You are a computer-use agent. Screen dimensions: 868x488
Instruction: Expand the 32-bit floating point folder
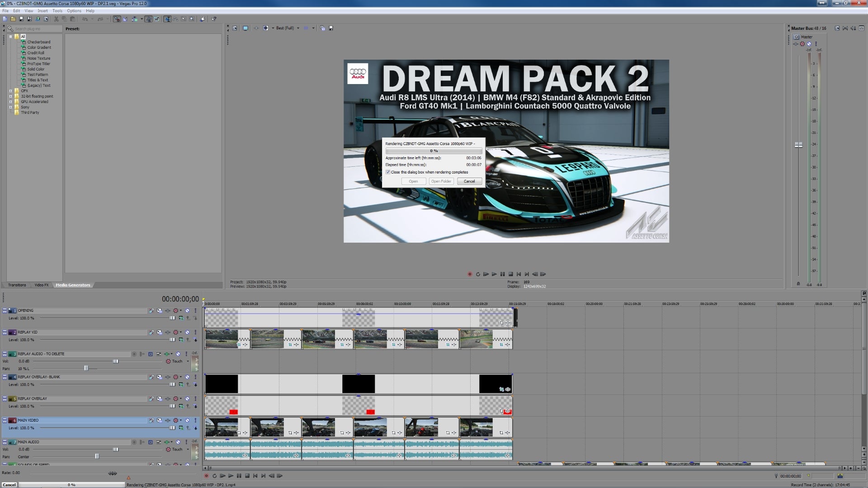(10, 96)
